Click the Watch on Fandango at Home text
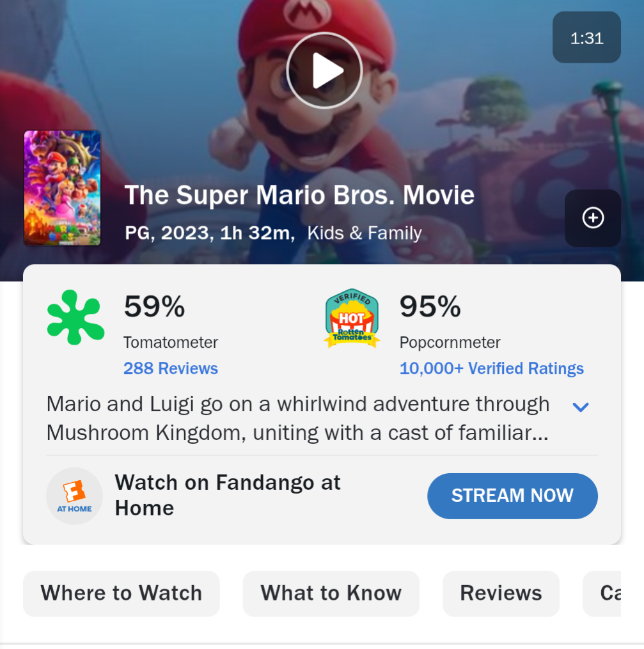The height and width of the screenshot is (649, 644). (x=228, y=495)
